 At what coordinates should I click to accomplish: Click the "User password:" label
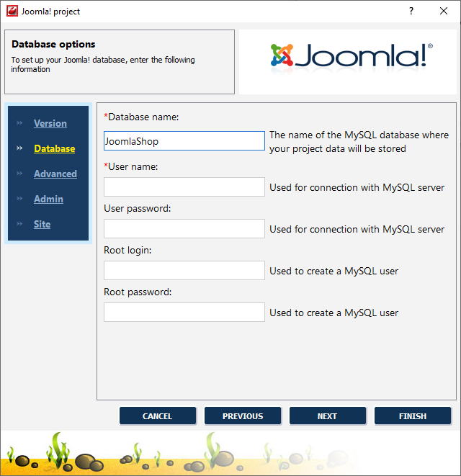138,209
